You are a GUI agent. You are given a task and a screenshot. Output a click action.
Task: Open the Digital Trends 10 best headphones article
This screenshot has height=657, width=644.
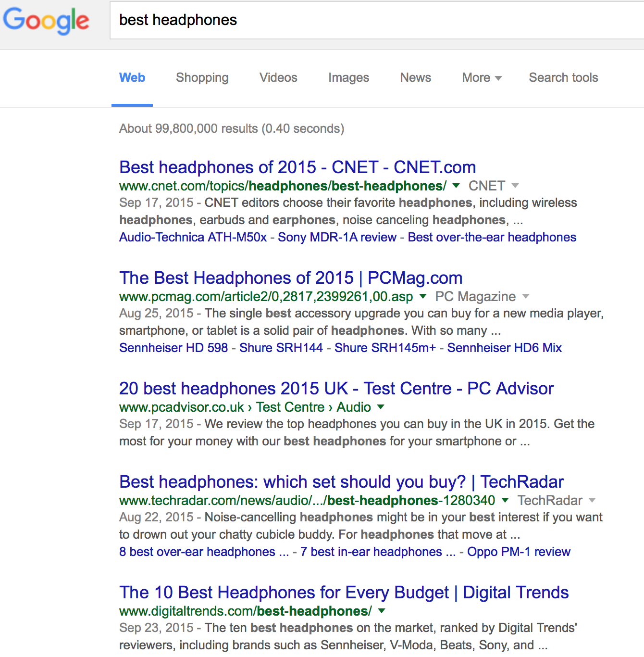[344, 592]
